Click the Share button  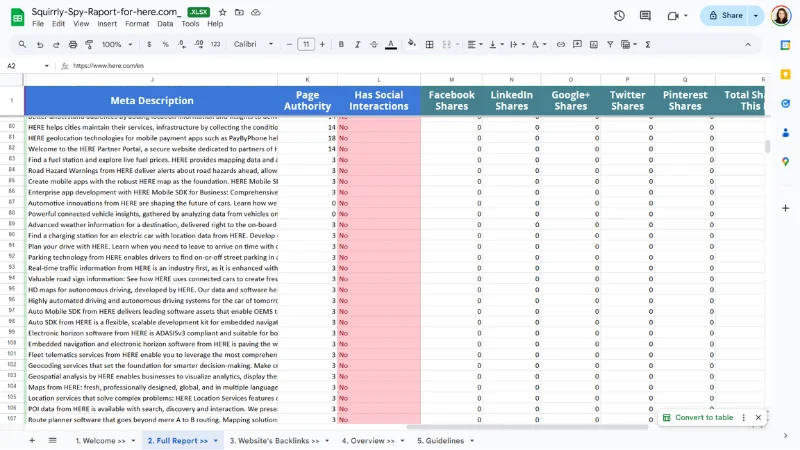tap(727, 15)
